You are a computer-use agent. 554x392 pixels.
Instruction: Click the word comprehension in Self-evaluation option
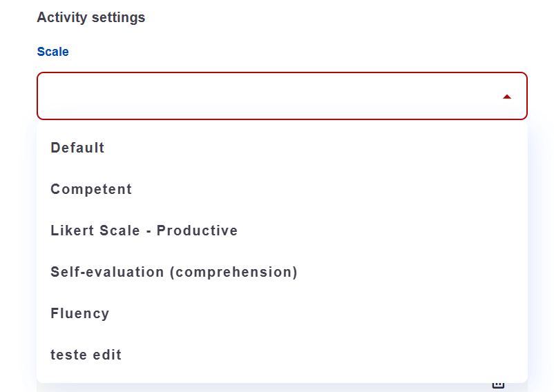(234, 273)
